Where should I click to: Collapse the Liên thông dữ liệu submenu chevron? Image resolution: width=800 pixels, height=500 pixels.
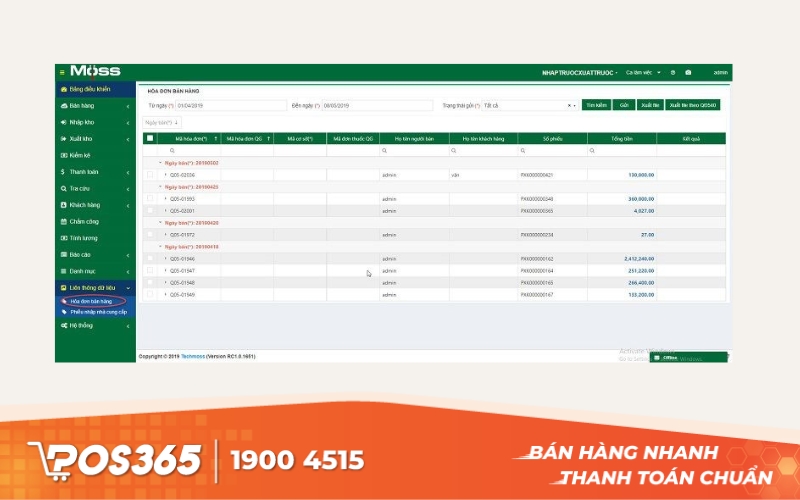[x=128, y=288]
